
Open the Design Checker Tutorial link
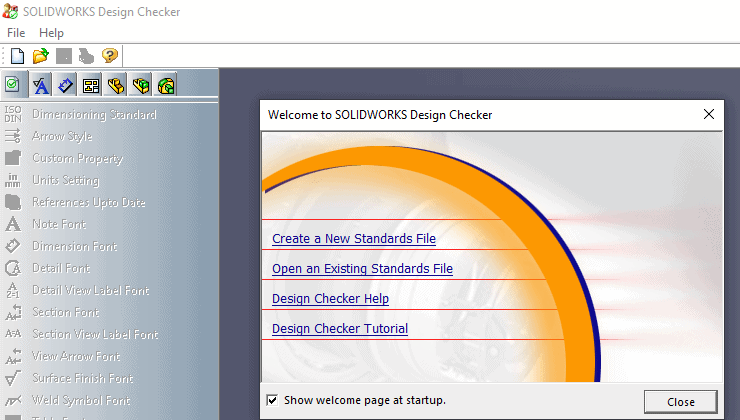tap(340, 328)
